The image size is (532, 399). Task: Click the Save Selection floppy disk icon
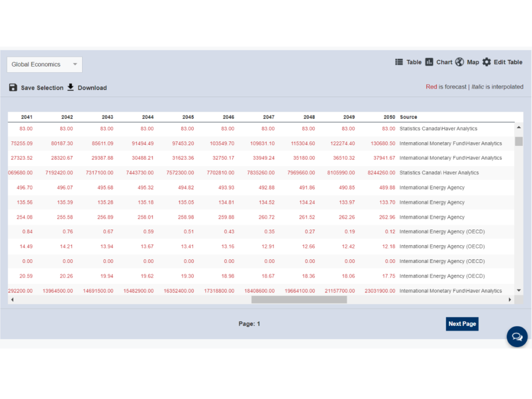click(14, 87)
